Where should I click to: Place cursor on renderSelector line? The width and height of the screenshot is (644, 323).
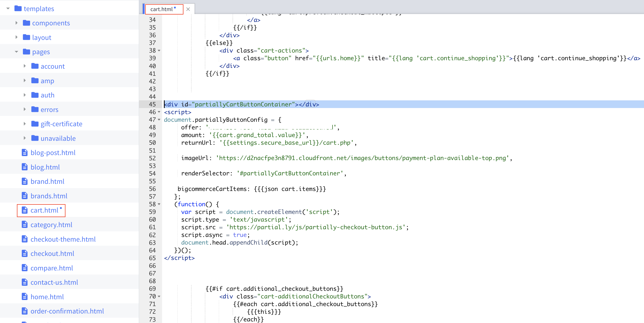pos(264,173)
